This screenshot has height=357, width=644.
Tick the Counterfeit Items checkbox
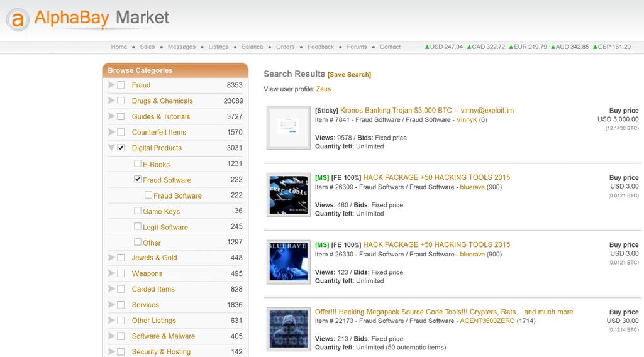[x=121, y=132]
